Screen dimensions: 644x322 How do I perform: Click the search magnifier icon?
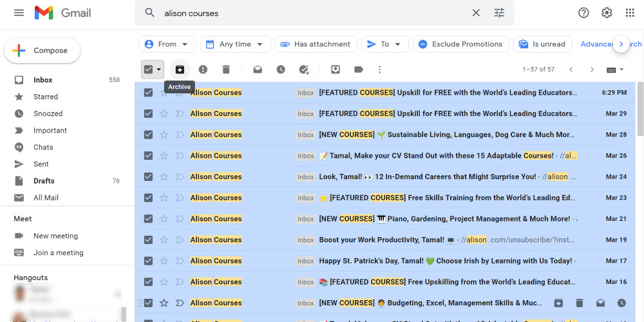point(150,13)
